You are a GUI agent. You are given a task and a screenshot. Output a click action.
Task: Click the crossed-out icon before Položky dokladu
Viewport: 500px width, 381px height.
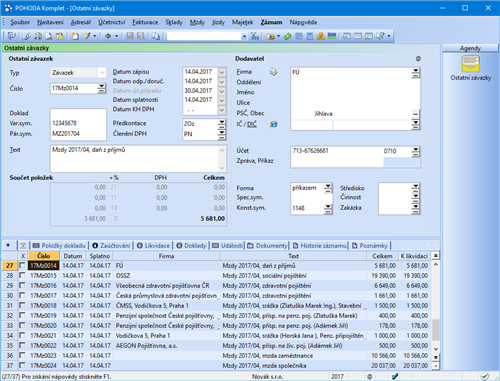[x=23, y=246]
